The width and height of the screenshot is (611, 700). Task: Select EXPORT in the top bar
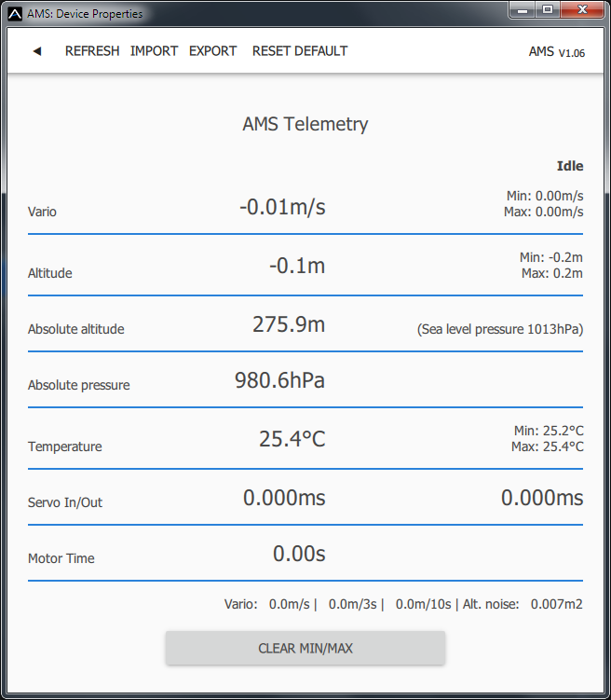[x=212, y=51]
